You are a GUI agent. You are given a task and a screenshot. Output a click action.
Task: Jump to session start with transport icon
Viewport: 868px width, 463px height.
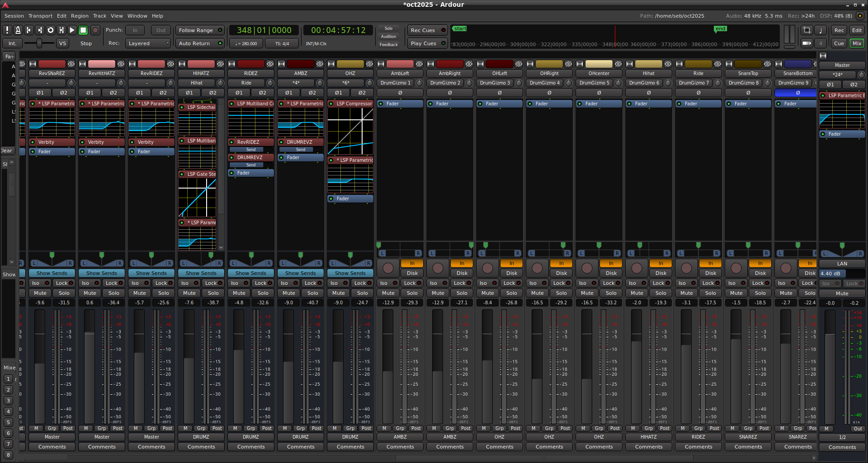pos(29,30)
